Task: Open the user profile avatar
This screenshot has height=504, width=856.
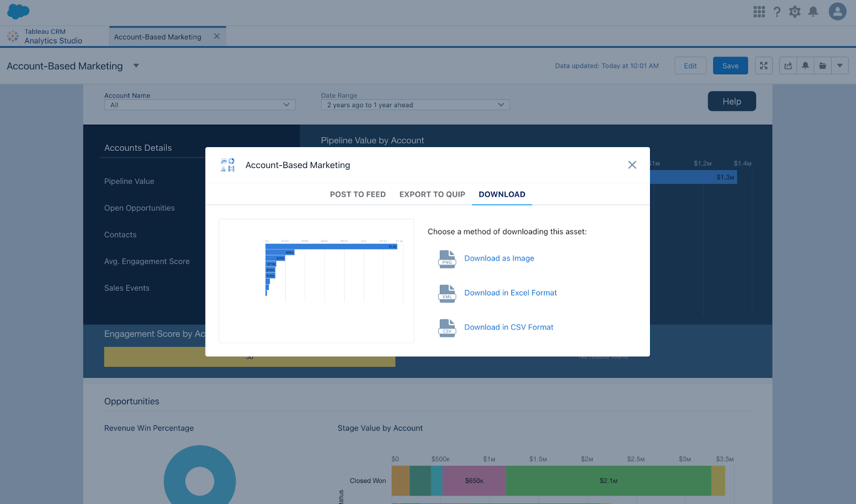Action: point(837,11)
